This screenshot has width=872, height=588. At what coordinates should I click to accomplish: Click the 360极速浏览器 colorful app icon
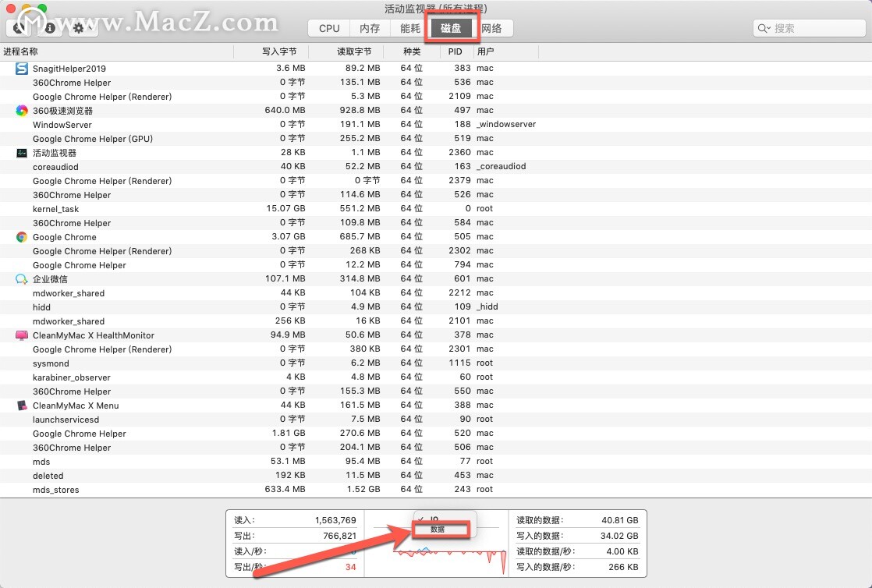pos(22,111)
